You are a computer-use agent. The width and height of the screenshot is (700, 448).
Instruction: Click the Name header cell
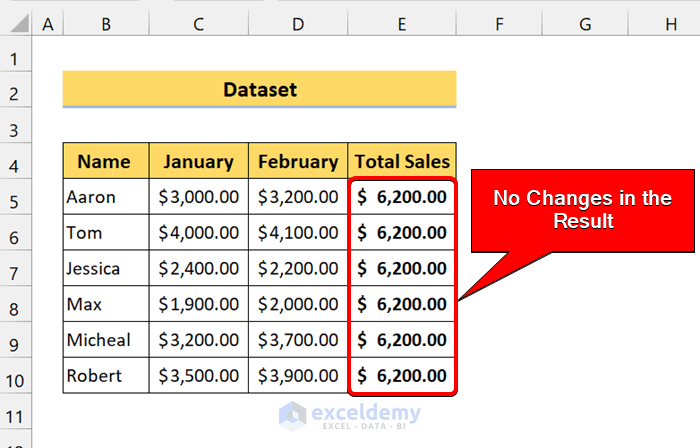pyautogui.click(x=105, y=161)
